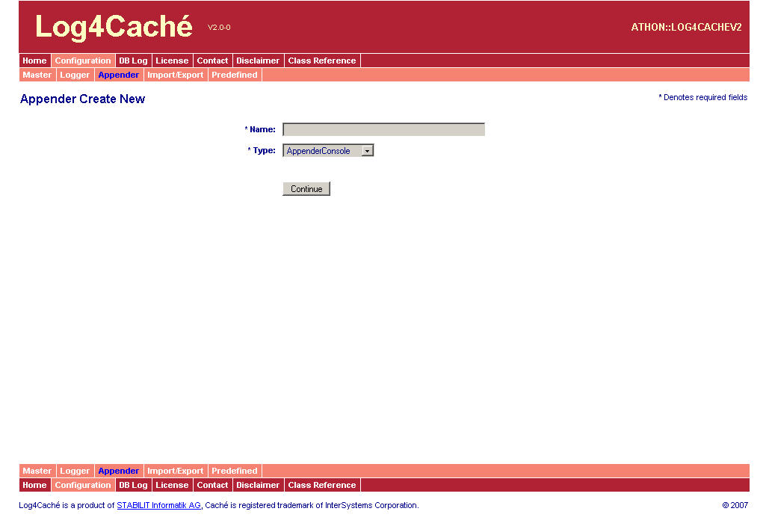Image resolution: width=769 pixels, height=532 pixels.
Task: Open top Import/Export submenu tab
Action: [176, 75]
